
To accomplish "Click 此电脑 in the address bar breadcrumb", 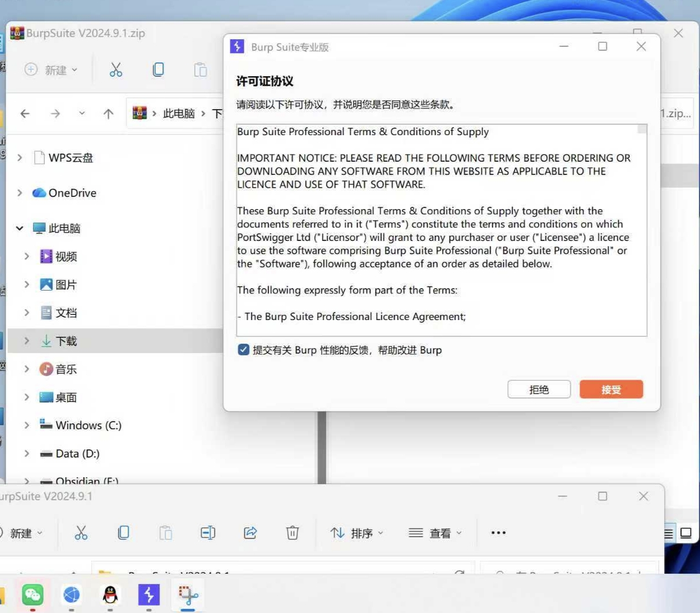I will [x=179, y=114].
